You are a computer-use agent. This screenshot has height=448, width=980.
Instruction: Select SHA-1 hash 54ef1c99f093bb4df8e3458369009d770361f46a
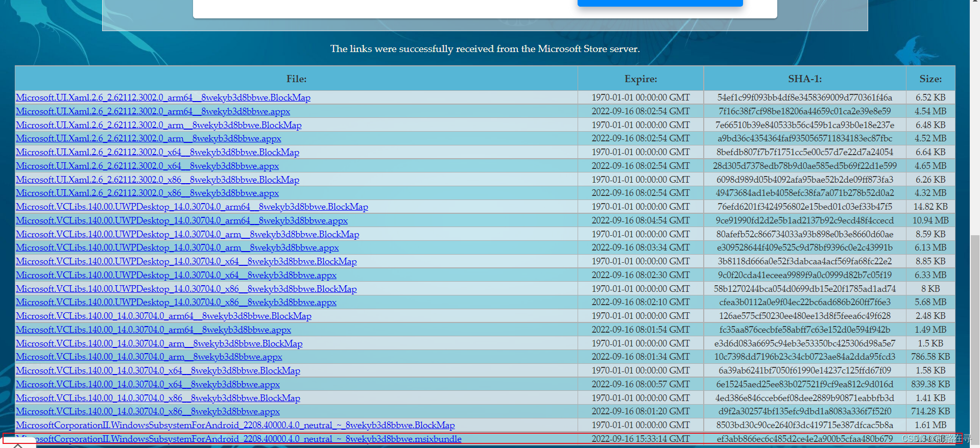tap(805, 97)
